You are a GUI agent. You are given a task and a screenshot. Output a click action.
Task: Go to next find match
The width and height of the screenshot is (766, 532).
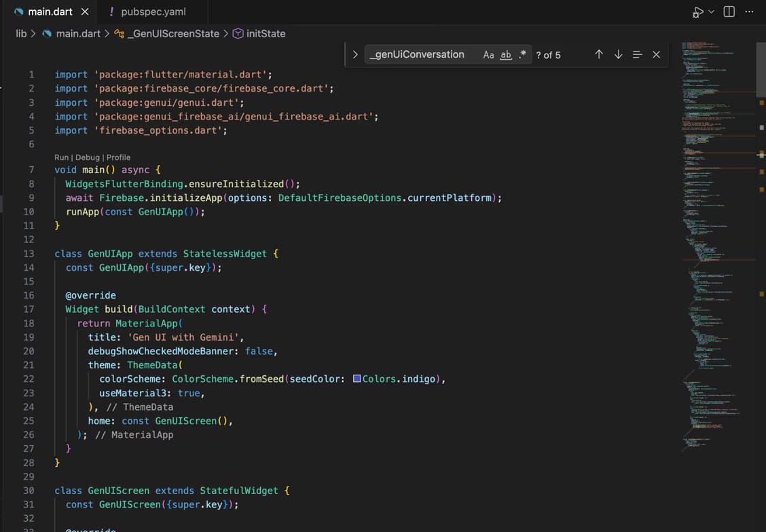click(x=618, y=55)
